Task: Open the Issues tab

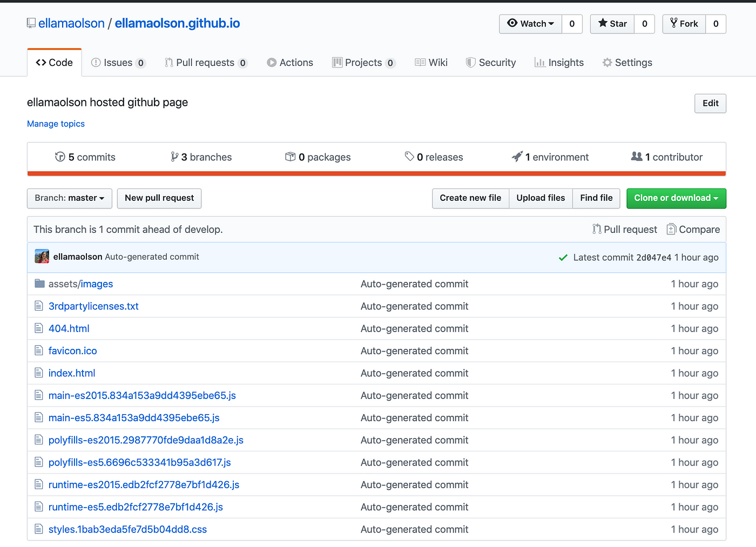Action: point(118,63)
